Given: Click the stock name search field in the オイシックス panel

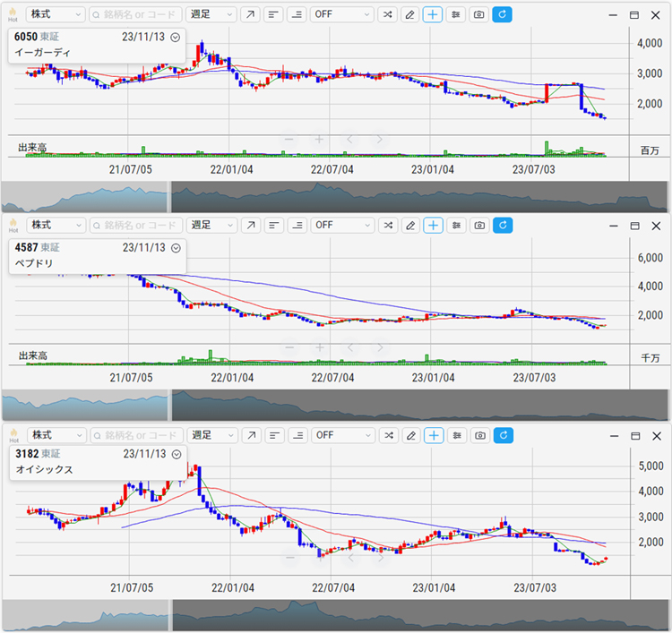Looking at the screenshot, I should coord(134,435).
